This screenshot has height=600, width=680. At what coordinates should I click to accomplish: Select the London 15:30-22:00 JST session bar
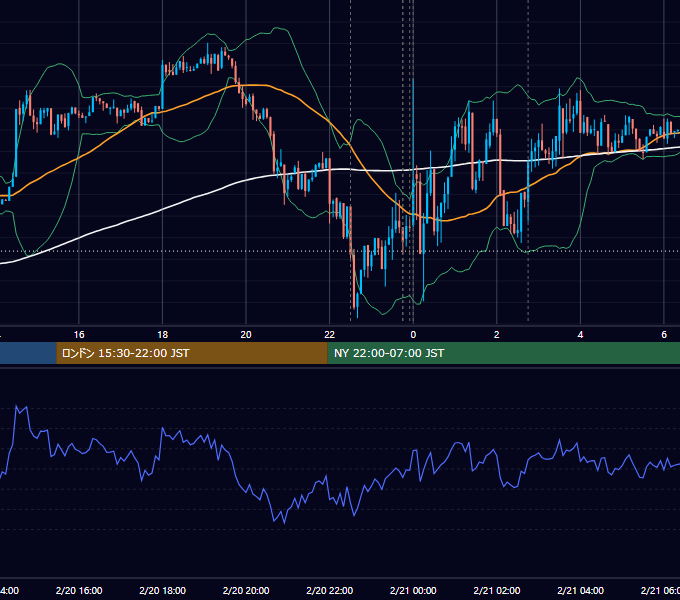[192, 353]
